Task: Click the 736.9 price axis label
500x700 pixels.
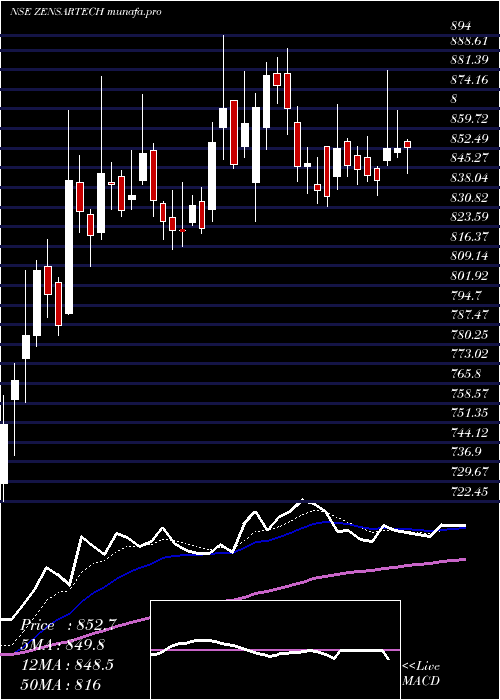Action: point(466,452)
